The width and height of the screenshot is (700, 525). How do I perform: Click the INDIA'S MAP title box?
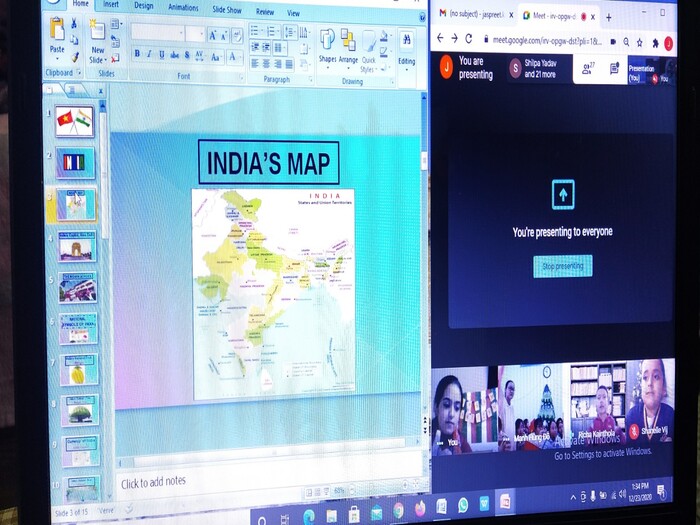(x=268, y=162)
